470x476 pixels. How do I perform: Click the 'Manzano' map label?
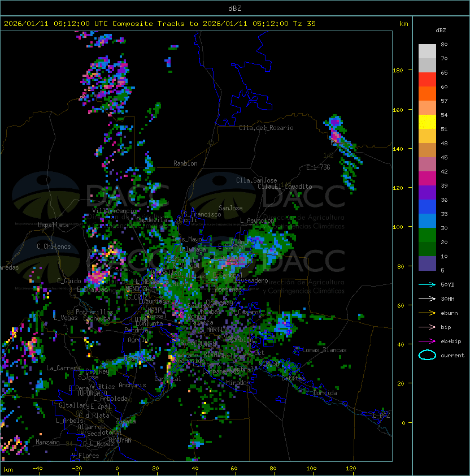click(47, 442)
